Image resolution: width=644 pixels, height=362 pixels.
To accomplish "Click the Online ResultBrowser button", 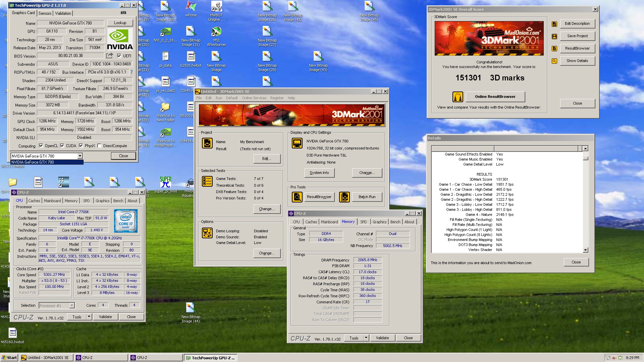I will point(495,97).
